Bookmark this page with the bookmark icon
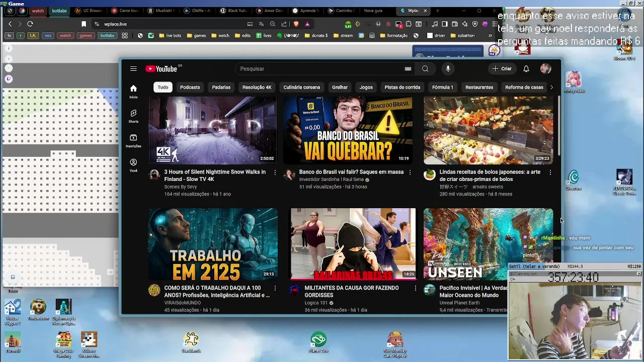644x362 pixels. tap(84, 24)
